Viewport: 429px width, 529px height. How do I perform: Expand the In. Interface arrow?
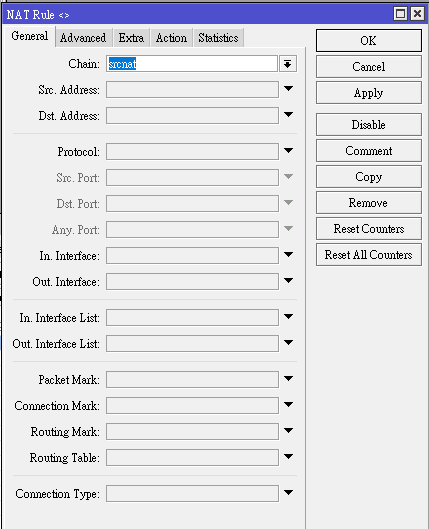[288, 255]
